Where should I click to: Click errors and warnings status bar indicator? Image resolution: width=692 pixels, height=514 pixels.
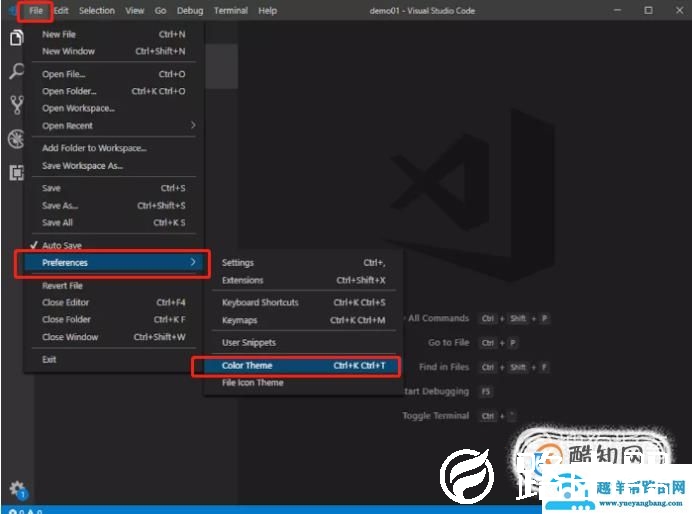tap(26, 512)
